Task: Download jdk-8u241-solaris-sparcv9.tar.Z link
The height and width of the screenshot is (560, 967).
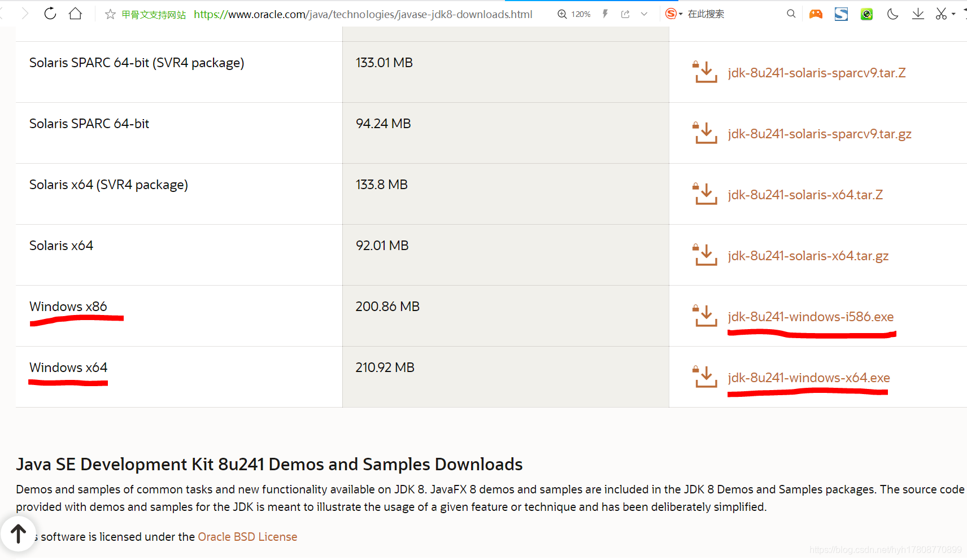Action: 817,73
